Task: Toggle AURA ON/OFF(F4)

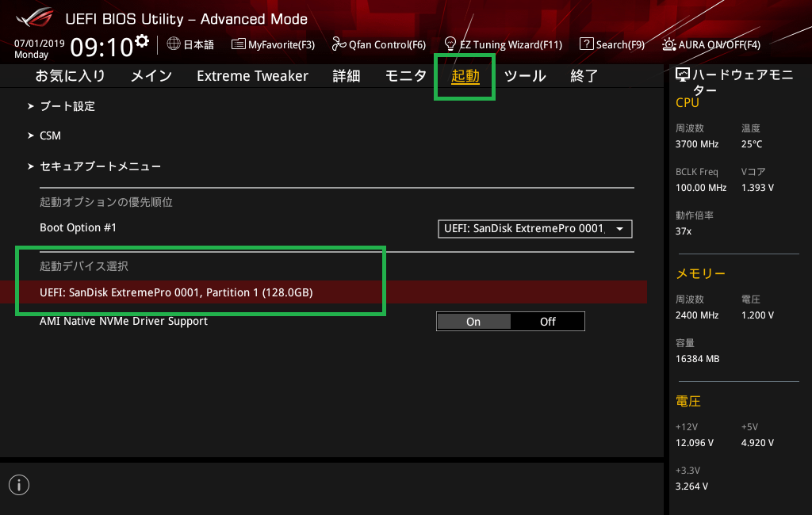Action: coord(719,44)
